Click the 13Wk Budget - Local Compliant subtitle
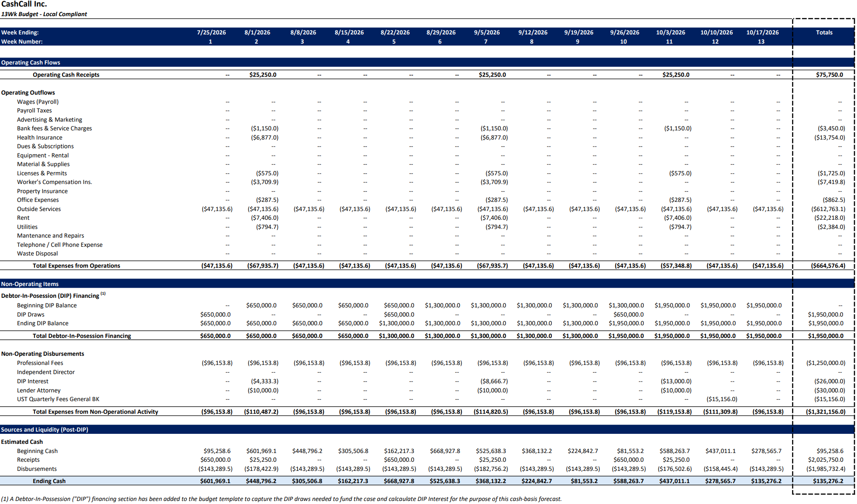Viewport: 857px width, 504px height. pyautogui.click(x=44, y=14)
